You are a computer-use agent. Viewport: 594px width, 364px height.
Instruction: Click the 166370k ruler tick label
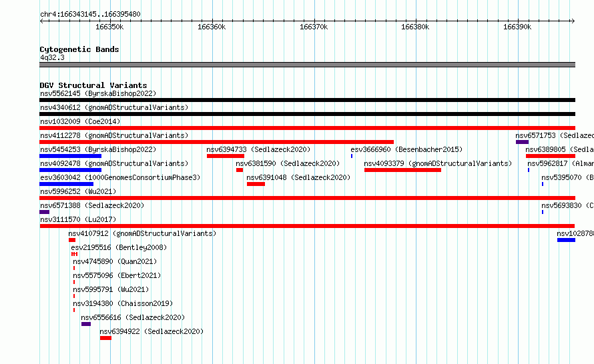(x=314, y=27)
